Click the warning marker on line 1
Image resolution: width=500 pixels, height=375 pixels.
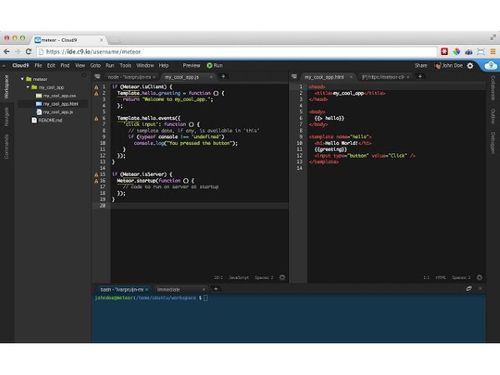pos(96,87)
